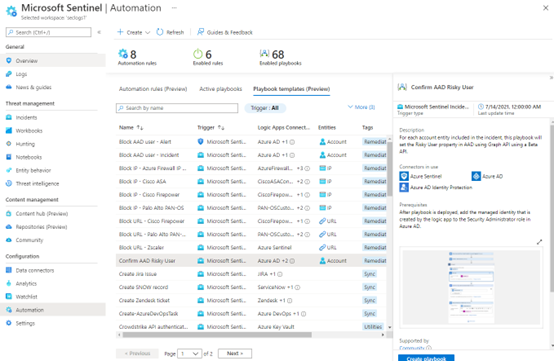554x361 pixels.
Task: Click Create playbook button
Action: point(426,358)
